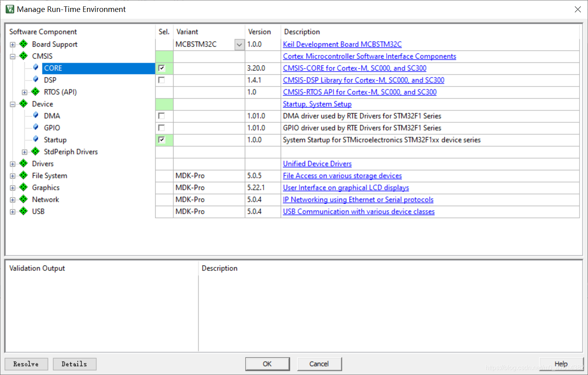Select the DSP tree row label
Viewport: 588px width, 375px height.
[x=50, y=80]
